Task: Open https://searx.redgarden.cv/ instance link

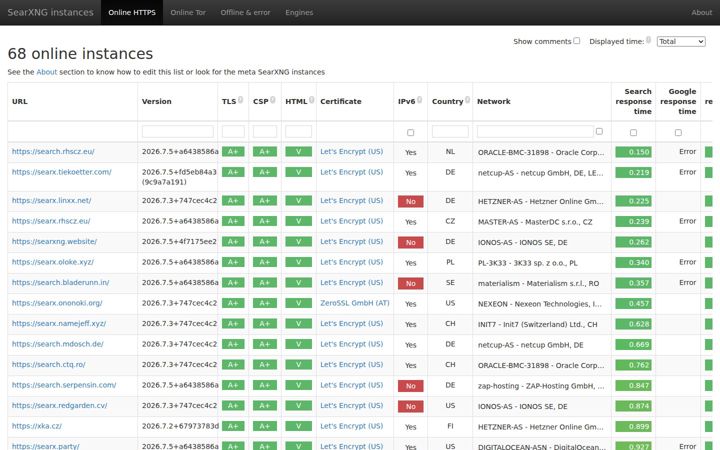Action: click(x=59, y=405)
